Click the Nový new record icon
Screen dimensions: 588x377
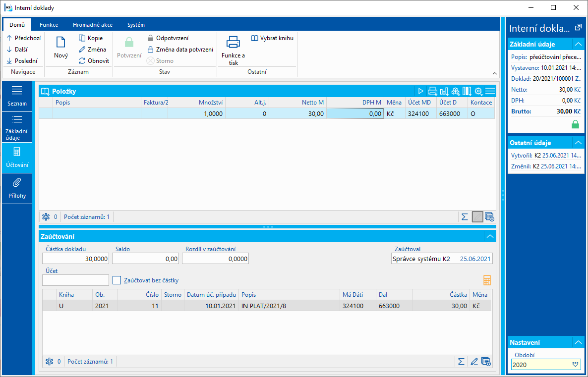pos(61,43)
